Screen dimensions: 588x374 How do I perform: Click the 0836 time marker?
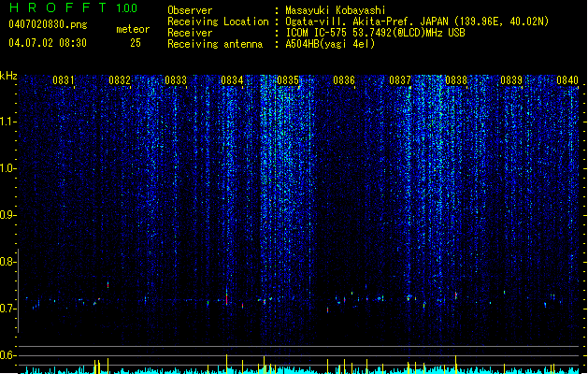[344, 80]
